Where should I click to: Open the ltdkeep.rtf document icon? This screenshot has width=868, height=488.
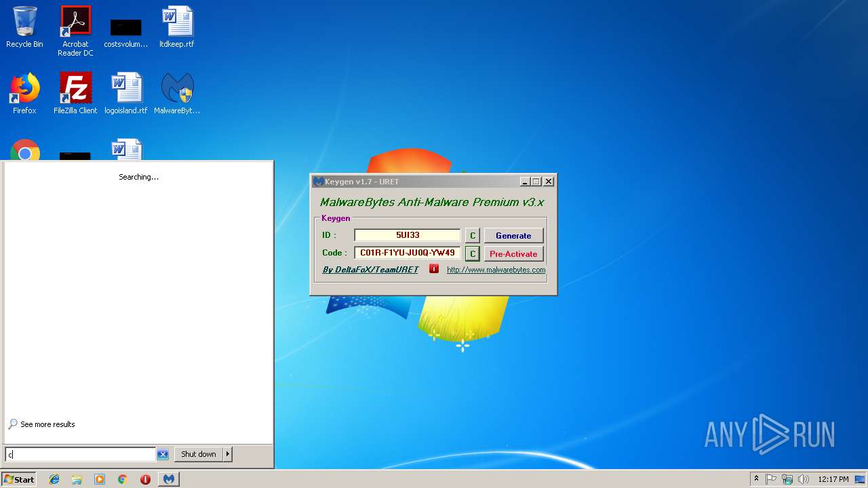click(177, 27)
